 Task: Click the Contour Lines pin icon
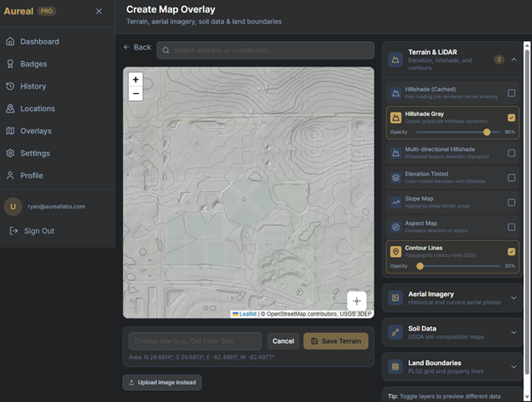coord(396,252)
